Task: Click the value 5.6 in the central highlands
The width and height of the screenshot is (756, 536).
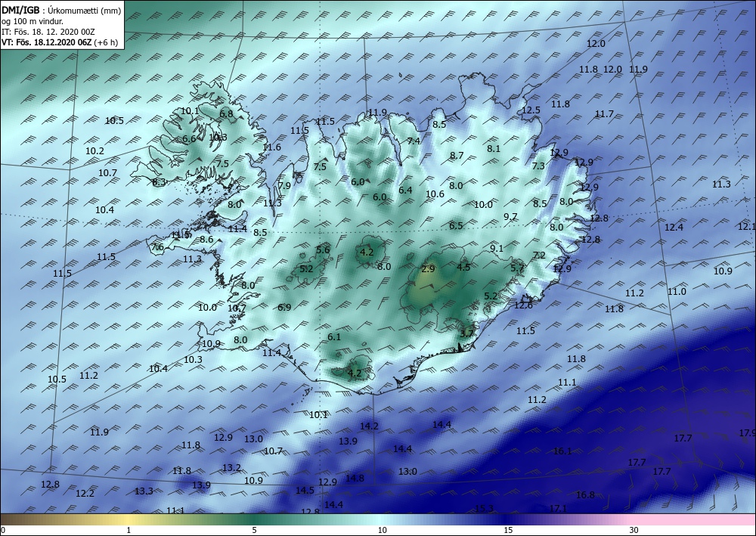Action: pos(323,249)
